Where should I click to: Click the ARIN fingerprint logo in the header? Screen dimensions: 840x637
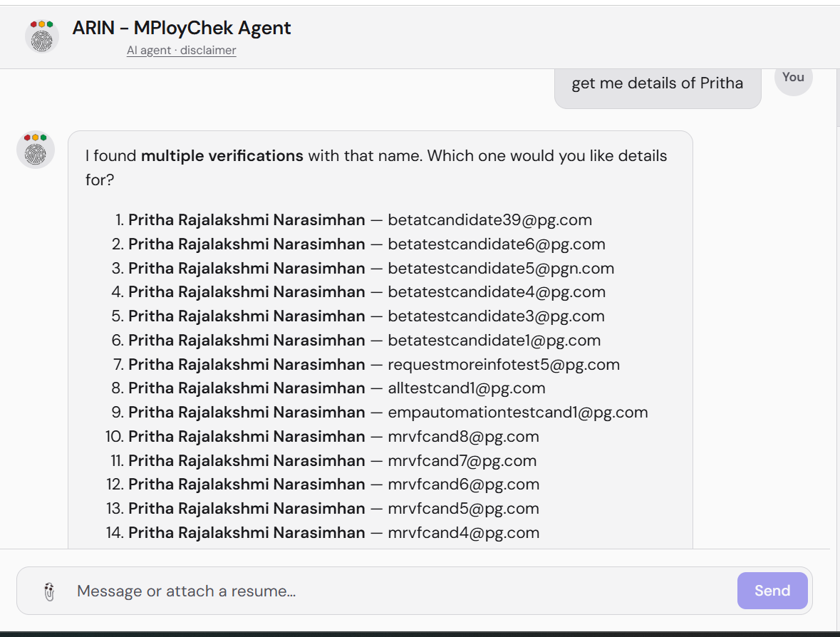(x=41, y=36)
